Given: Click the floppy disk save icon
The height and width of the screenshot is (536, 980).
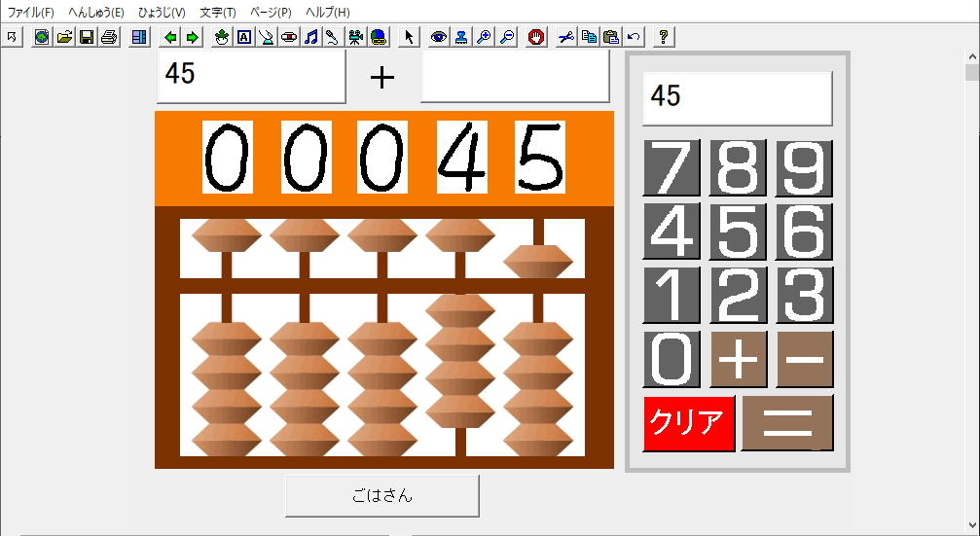Looking at the screenshot, I should (87, 37).
